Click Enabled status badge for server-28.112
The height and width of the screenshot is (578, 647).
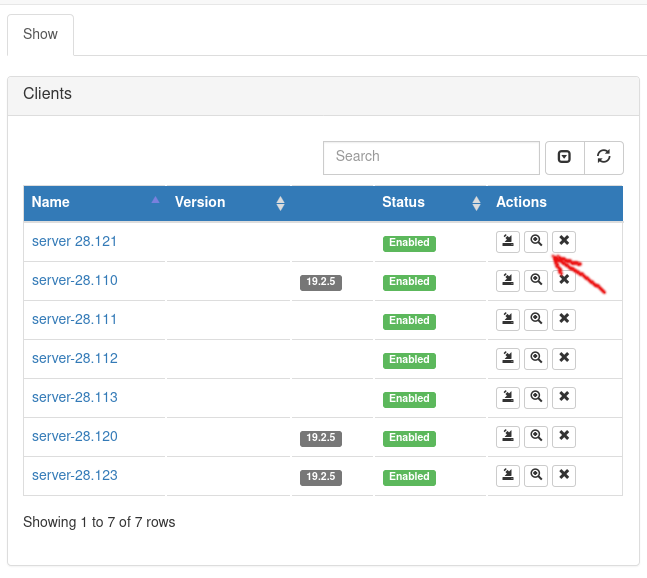tap(409, 360)
